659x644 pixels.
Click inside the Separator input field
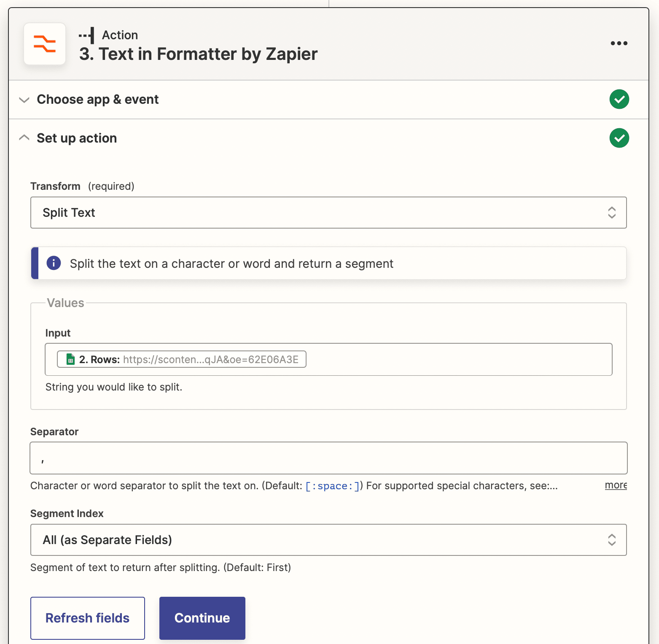click(328, 458)
